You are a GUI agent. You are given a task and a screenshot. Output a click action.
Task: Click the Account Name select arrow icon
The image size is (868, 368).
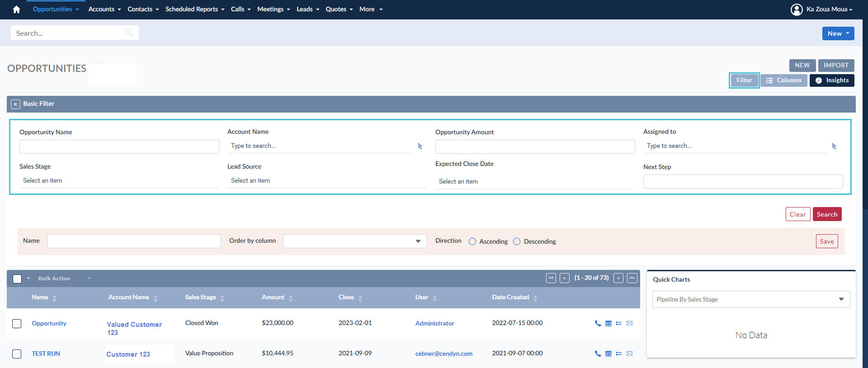[x=420, y=146]
